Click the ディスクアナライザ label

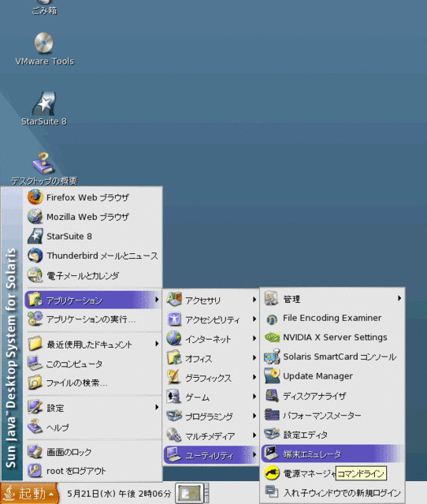click(314, 396)
